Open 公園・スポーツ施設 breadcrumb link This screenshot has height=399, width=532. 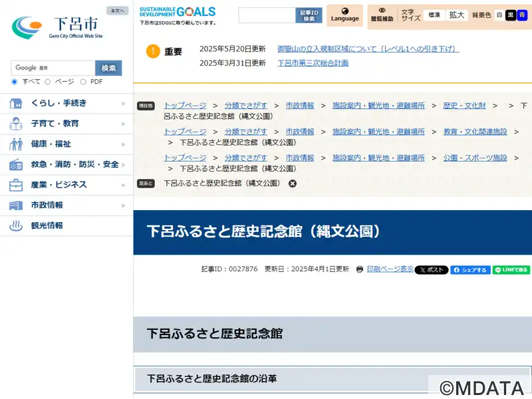point(475,158)
